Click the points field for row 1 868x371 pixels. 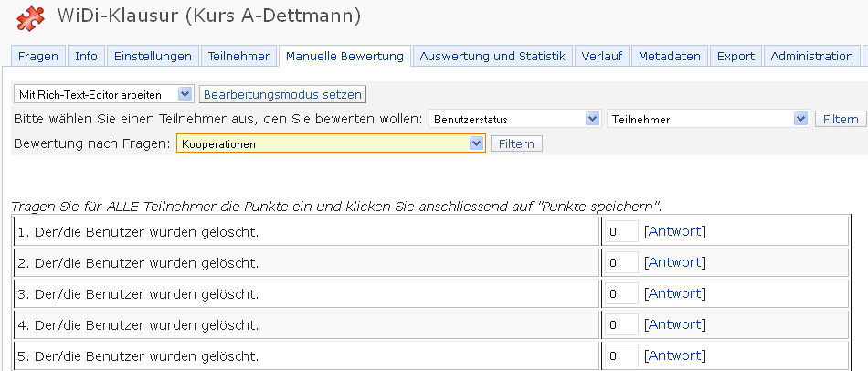tap(621, 232)
